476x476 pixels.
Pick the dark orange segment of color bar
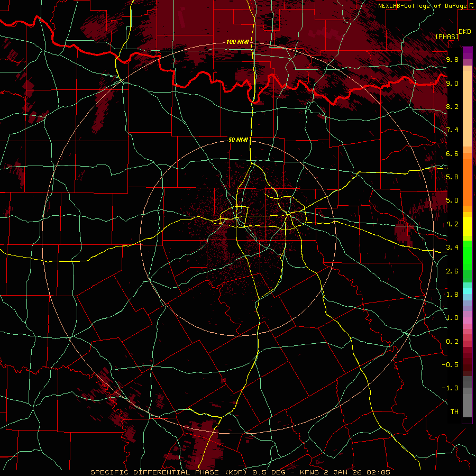click(467, 182)
